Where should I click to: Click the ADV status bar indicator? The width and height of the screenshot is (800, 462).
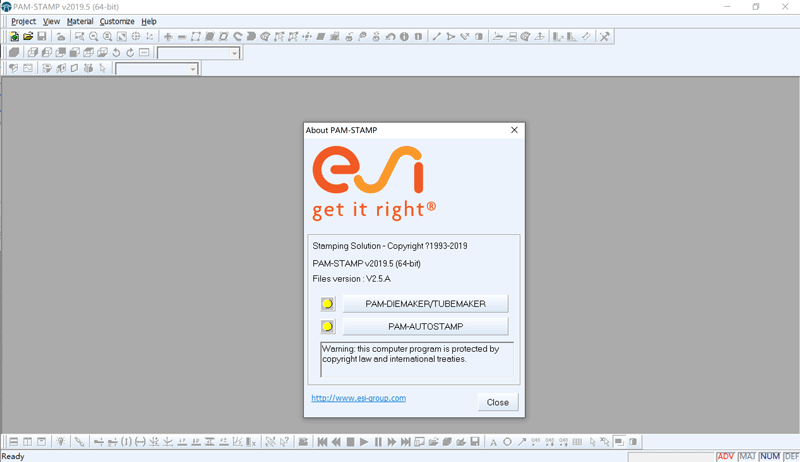(726, 456)
